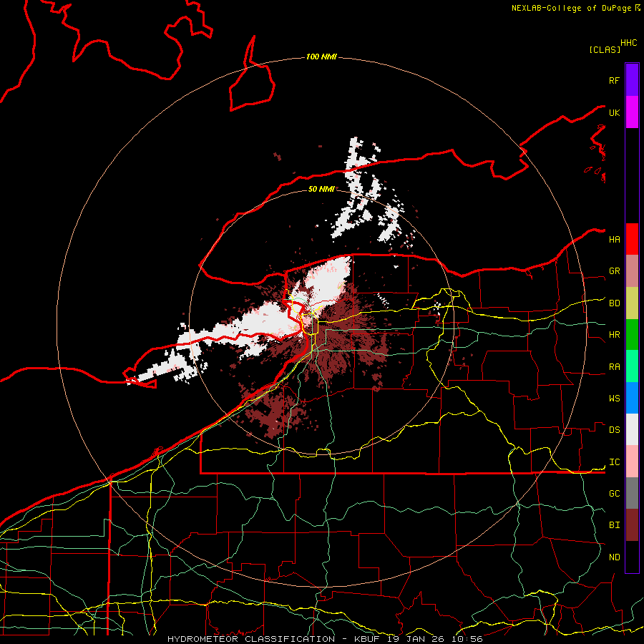Click the IC pink legend swatch
This screenshot has width=644, height=644.
click(632, 462)
